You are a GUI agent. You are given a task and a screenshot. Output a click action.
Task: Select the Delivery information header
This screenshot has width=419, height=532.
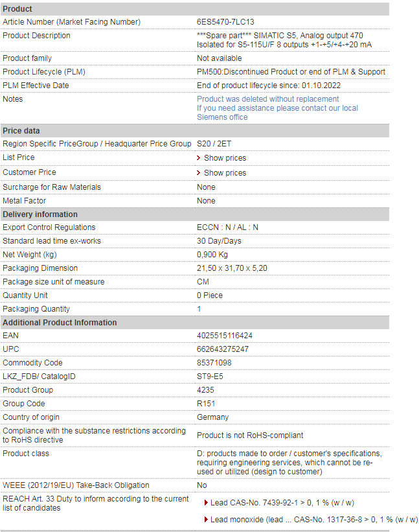click(x=194, y=214)
